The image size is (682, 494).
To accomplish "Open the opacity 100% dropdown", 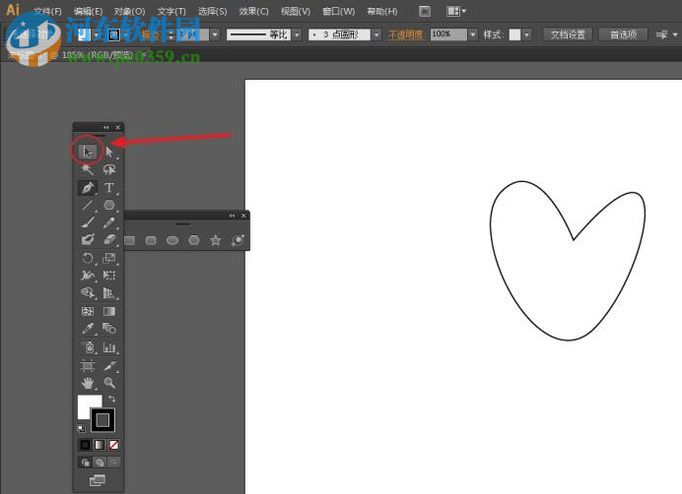I will pyautogui.click(x=472, y=34).
